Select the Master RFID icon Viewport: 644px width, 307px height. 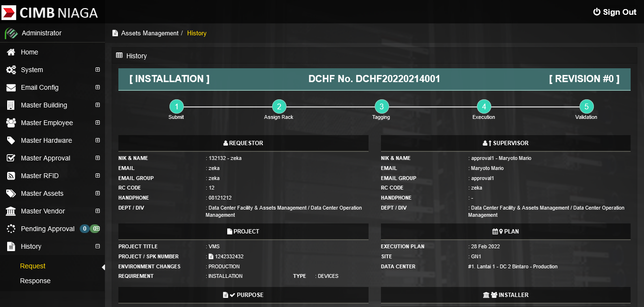(x=11, y=175)
